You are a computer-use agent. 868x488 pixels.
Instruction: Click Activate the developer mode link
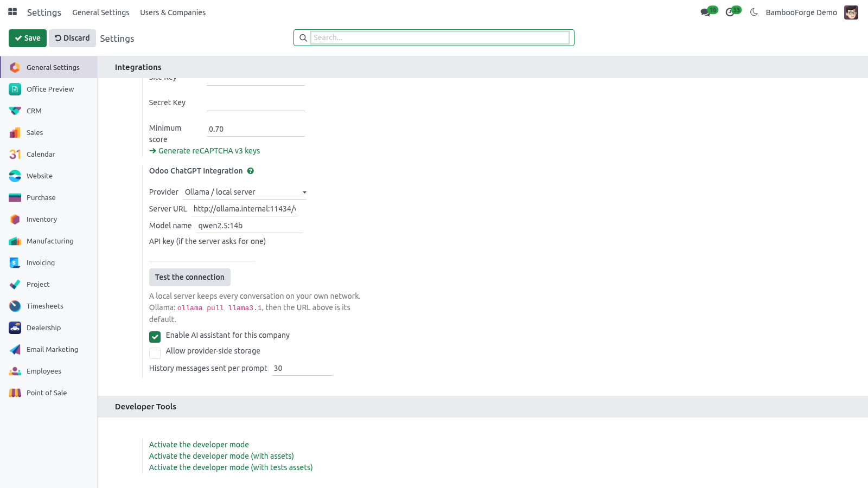coord(199,445)
